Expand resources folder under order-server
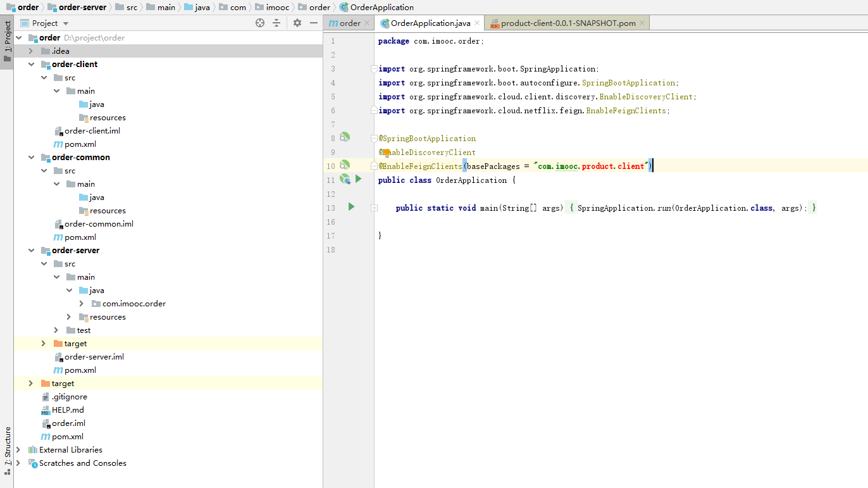868x488 pixels. pos(69,316)
